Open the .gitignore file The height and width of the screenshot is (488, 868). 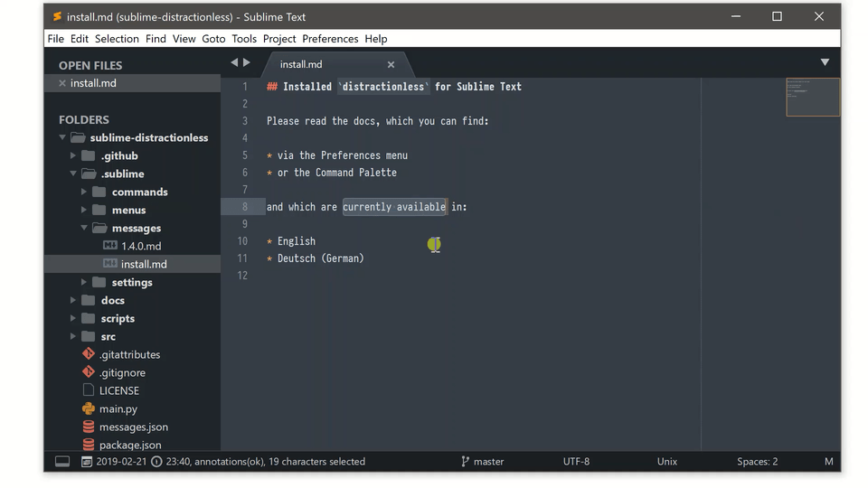coord(122,373)
